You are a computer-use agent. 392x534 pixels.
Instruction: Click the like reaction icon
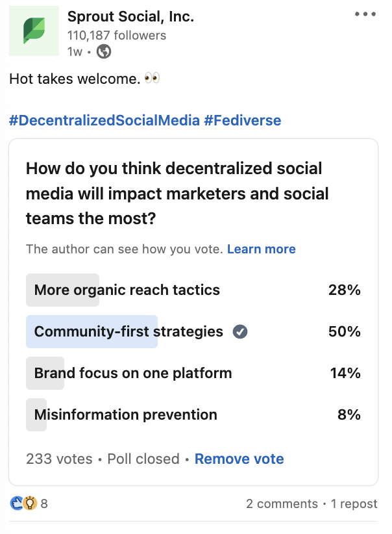16,503
